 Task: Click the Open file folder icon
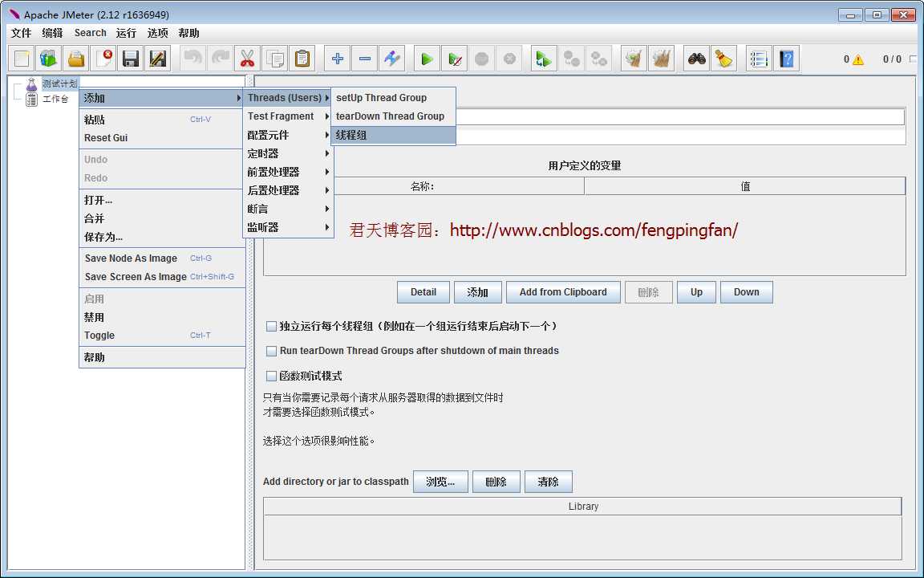coord(76,59)
